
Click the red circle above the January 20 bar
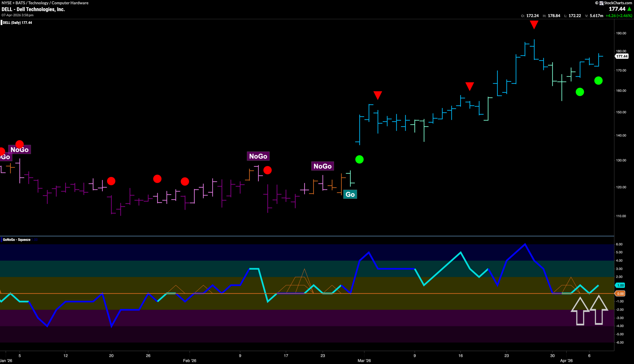111,181
